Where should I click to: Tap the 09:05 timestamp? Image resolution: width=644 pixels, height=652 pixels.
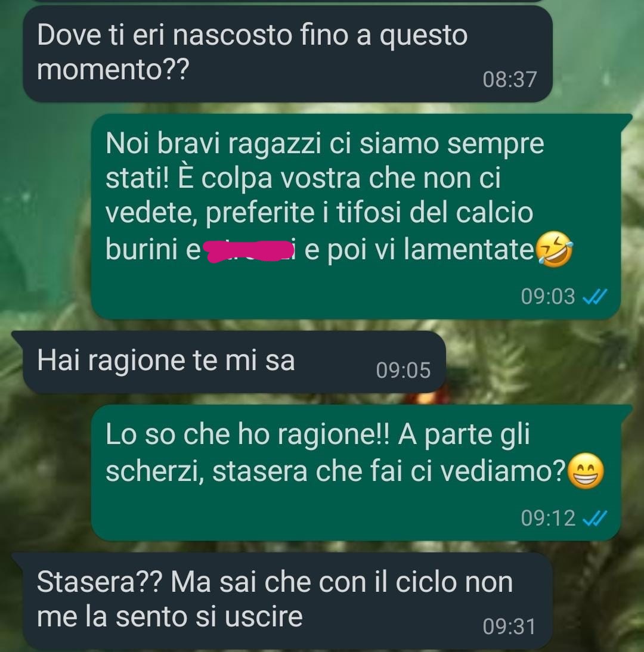[403, 370]
